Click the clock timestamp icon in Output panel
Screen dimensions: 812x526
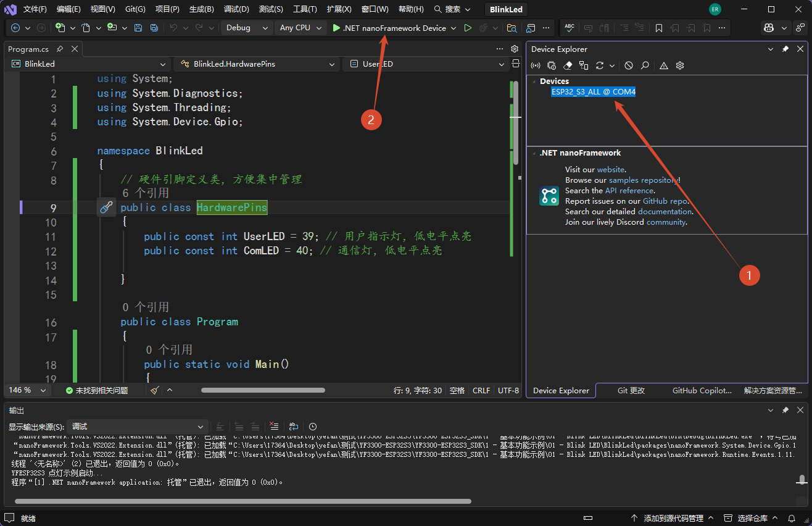[313, 427]
